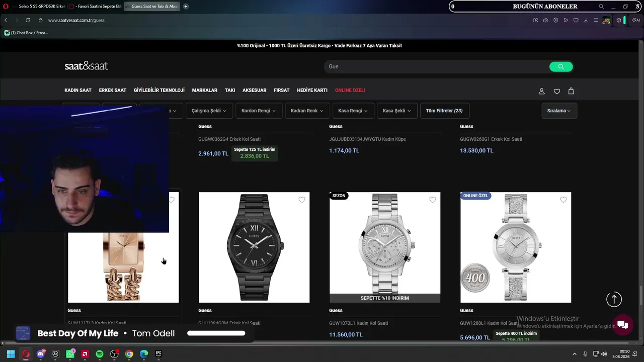Open browser ad blocker shield icon
Screen dimensions: 644x362
[x=555, y=20]
